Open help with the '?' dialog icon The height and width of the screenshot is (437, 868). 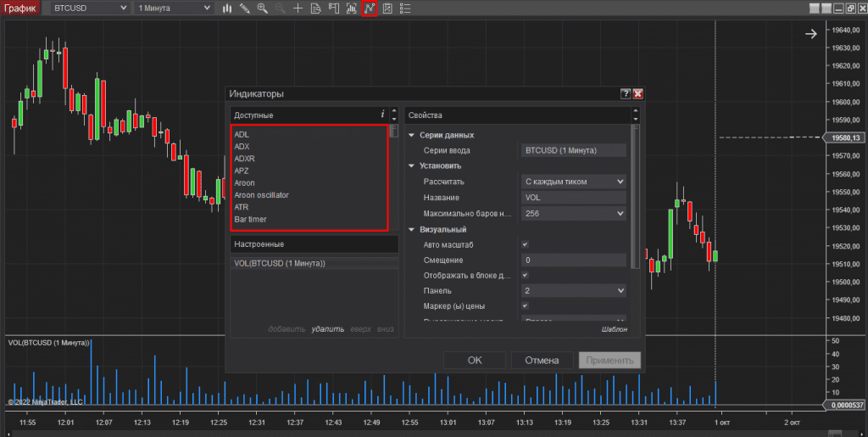[626, 93]
